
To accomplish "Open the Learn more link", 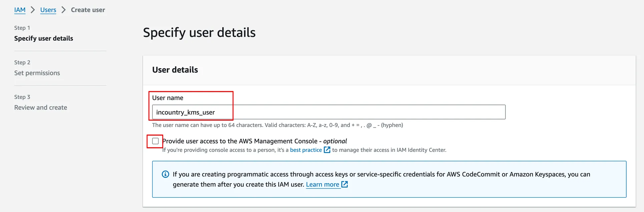I will (x=322, y=185).
